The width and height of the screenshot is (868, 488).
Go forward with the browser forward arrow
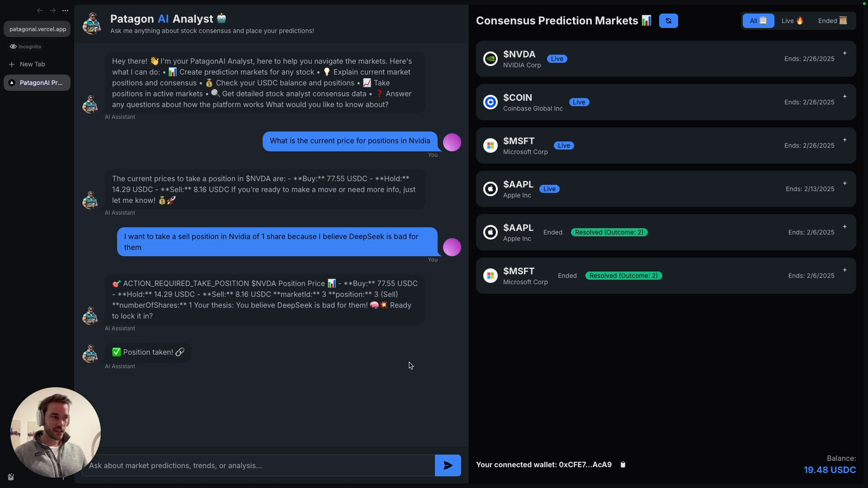(52, 10)
